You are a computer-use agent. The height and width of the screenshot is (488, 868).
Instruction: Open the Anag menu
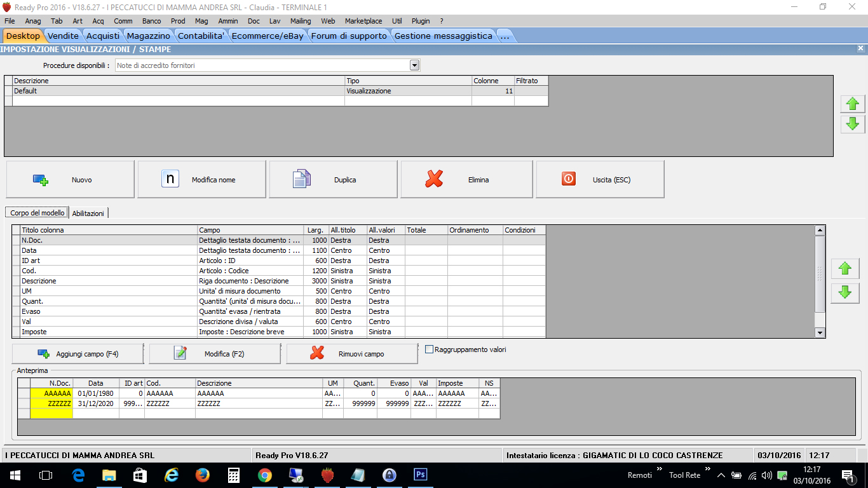point(33,21)
